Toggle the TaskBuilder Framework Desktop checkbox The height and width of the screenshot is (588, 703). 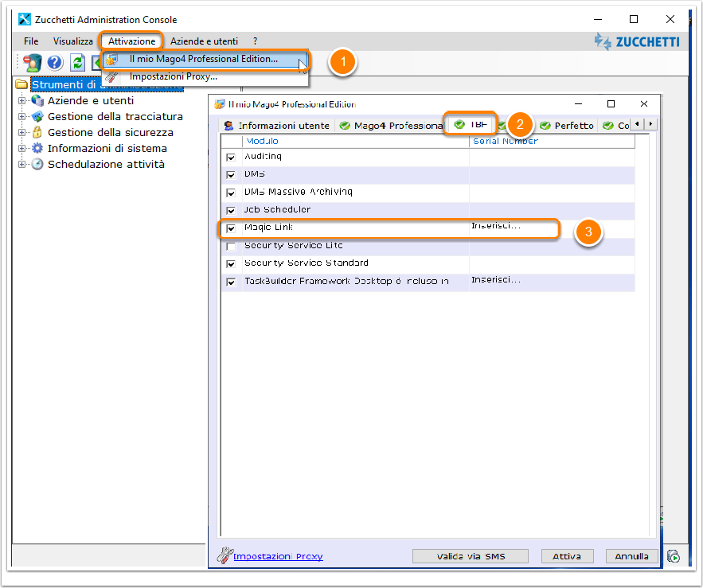pyautogui.click(x=231, y=282)
